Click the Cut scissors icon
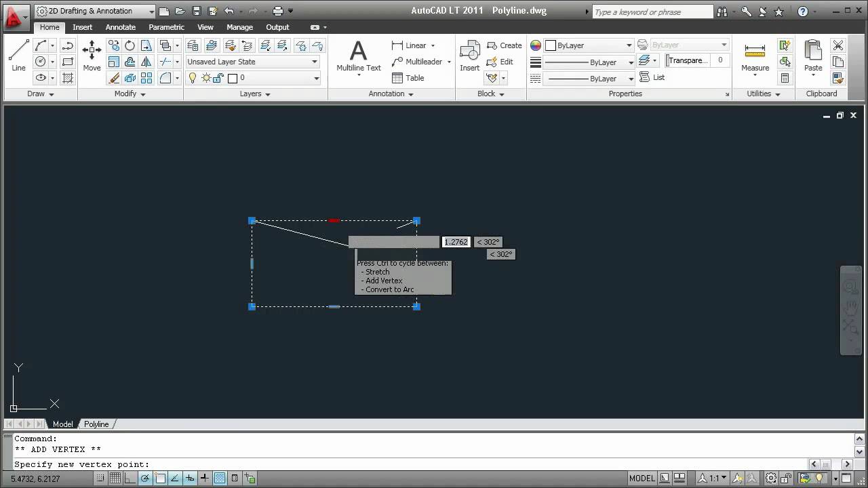This screenshot has width=868, height=488. pos(838,45)
